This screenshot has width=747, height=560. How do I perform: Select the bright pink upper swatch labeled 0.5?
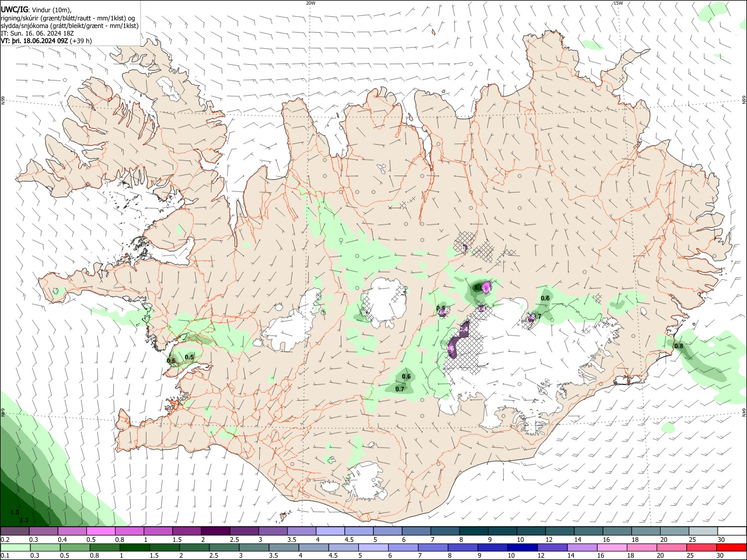(101, 531)
